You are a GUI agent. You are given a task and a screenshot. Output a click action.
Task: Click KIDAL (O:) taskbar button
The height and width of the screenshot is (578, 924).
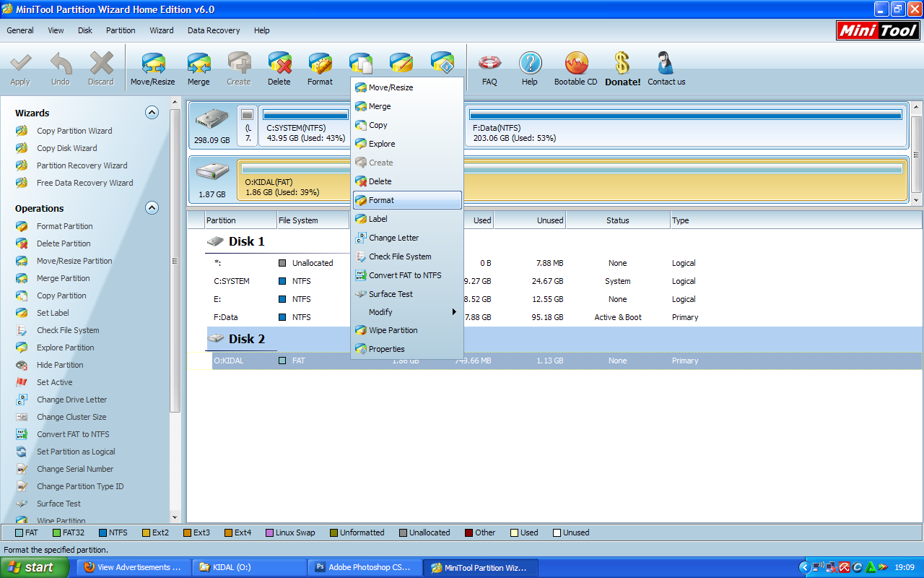(x=250, y=567)
